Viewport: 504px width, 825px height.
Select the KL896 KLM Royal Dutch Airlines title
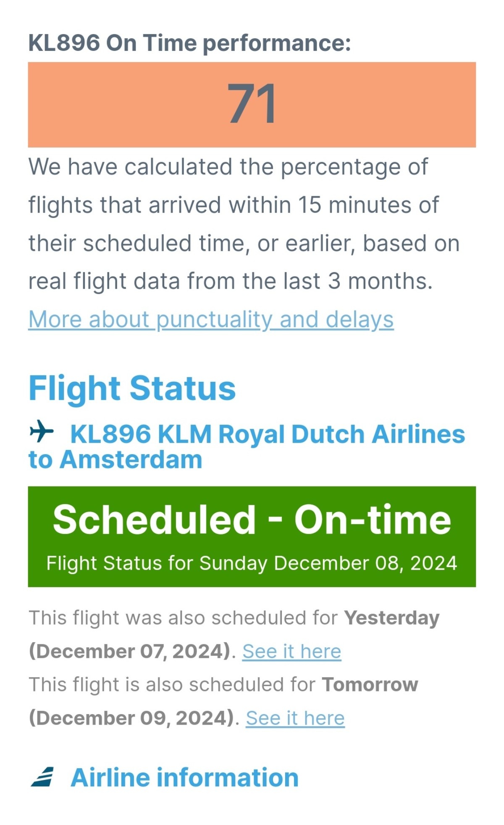click(x=268, y=434)
